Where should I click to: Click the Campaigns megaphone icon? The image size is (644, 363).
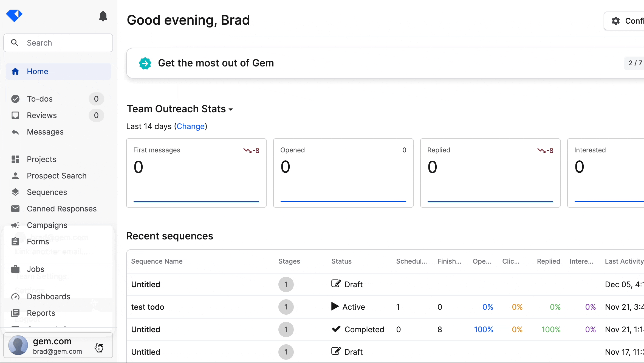(15, 225)
